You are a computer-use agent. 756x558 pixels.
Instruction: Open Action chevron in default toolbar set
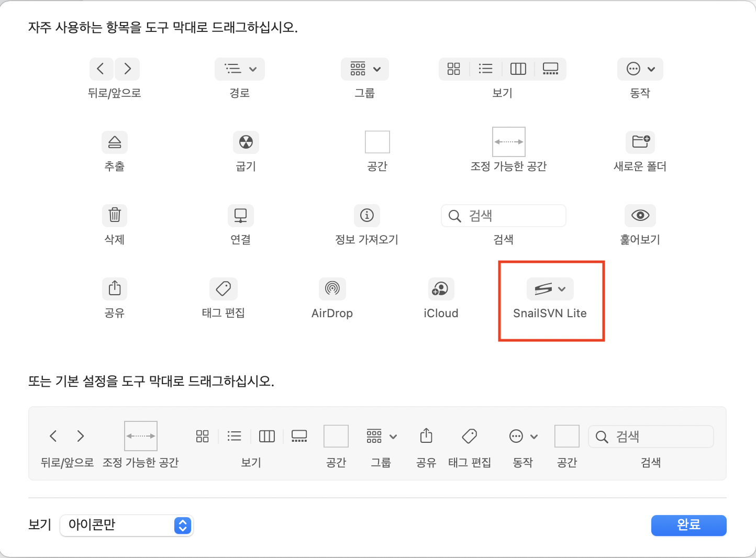click(x=534, y=437)
